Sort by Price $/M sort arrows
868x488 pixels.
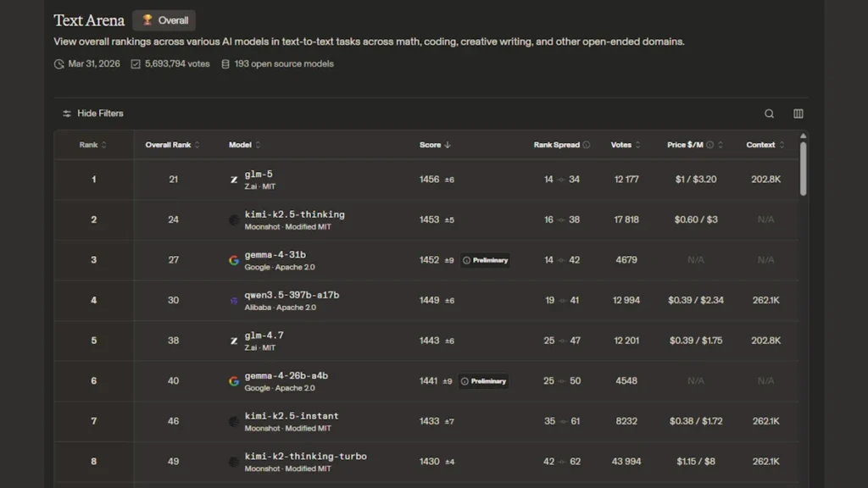(x=721, y=145)
